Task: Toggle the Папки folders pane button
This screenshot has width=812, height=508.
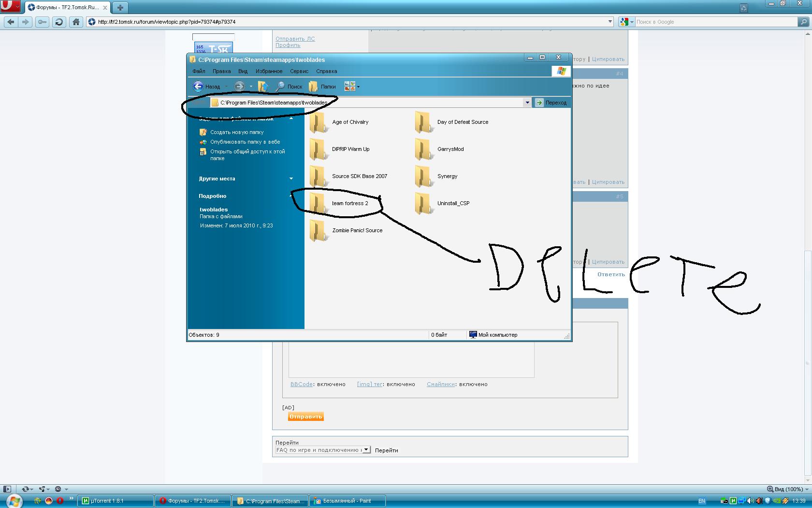Action: pos(322,87)
